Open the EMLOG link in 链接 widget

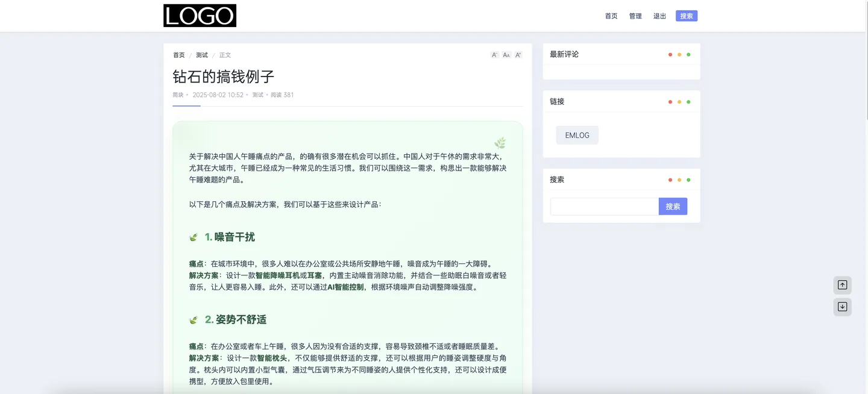point(577,135)
